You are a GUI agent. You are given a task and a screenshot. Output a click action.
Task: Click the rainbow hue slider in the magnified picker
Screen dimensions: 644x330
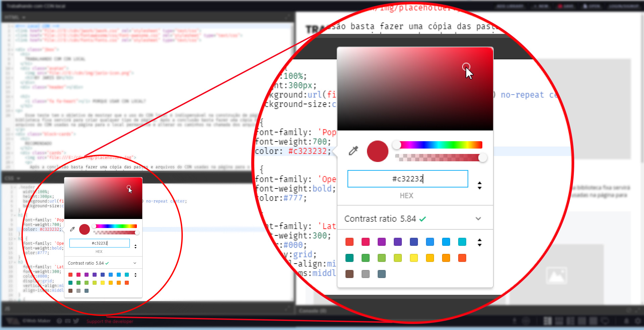[439, 145]
